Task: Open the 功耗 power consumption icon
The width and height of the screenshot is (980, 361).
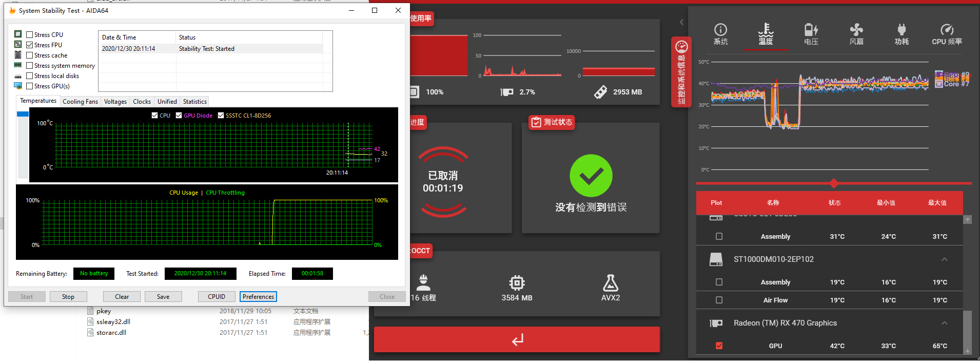Action: coord(901,30)
